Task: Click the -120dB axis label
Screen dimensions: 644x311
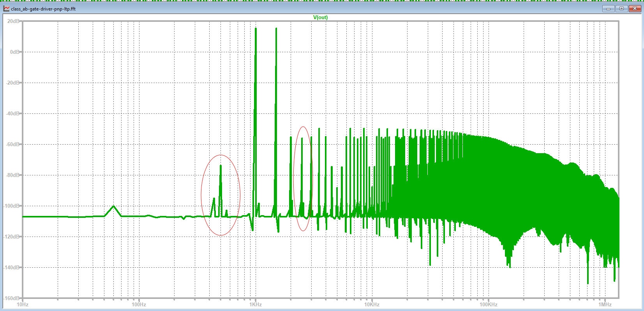Action: pyautogui.click(x=12, y=237)
